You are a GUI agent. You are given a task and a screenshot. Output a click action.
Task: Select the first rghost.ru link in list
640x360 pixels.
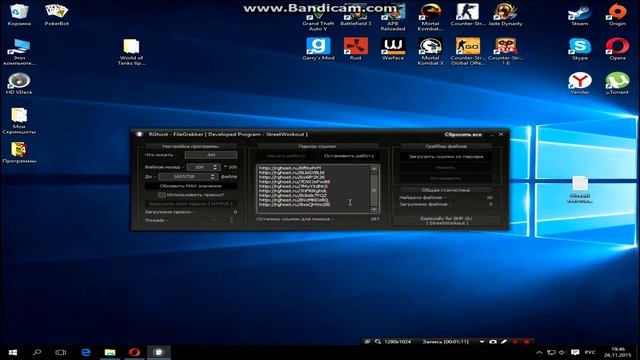290,168
